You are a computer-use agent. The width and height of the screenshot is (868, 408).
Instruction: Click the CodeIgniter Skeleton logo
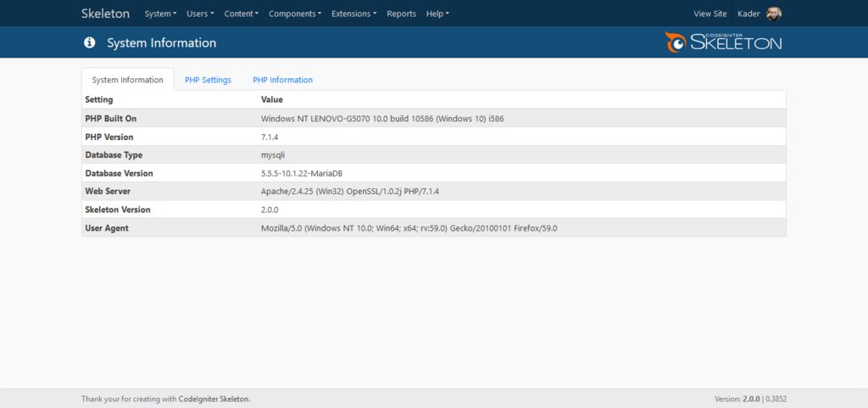coord(724,42)
